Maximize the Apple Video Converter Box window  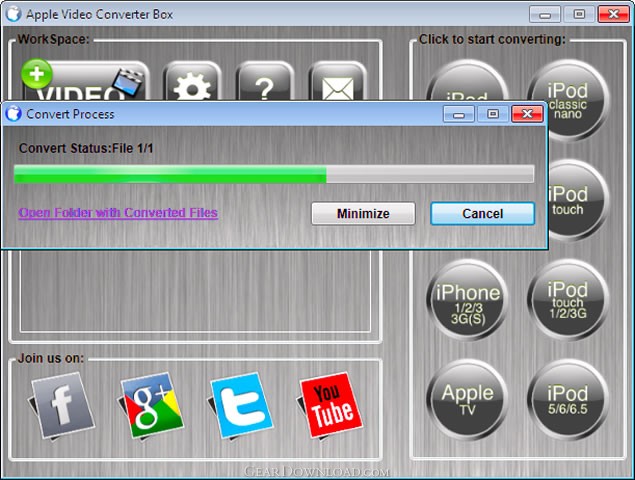(579, 14)
